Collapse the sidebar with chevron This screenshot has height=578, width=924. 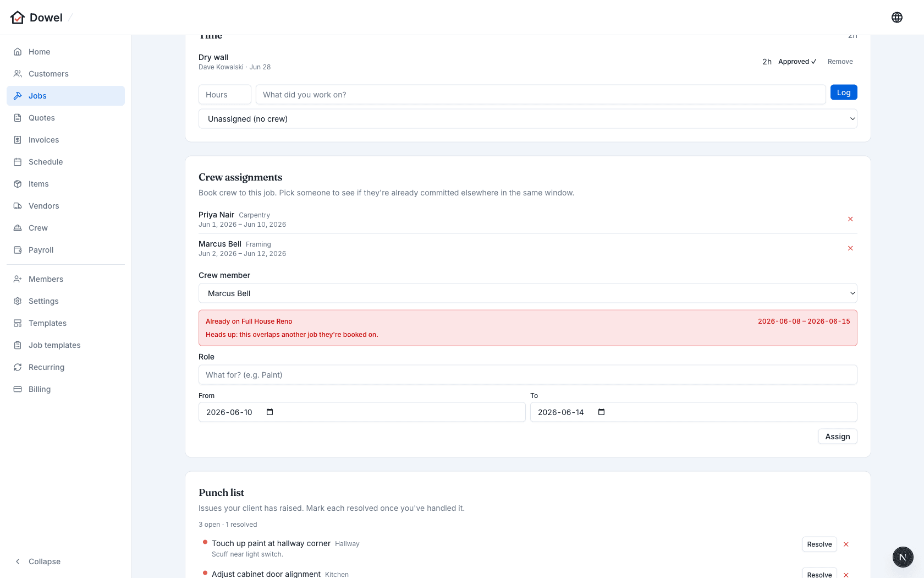[x=18, y=561]
